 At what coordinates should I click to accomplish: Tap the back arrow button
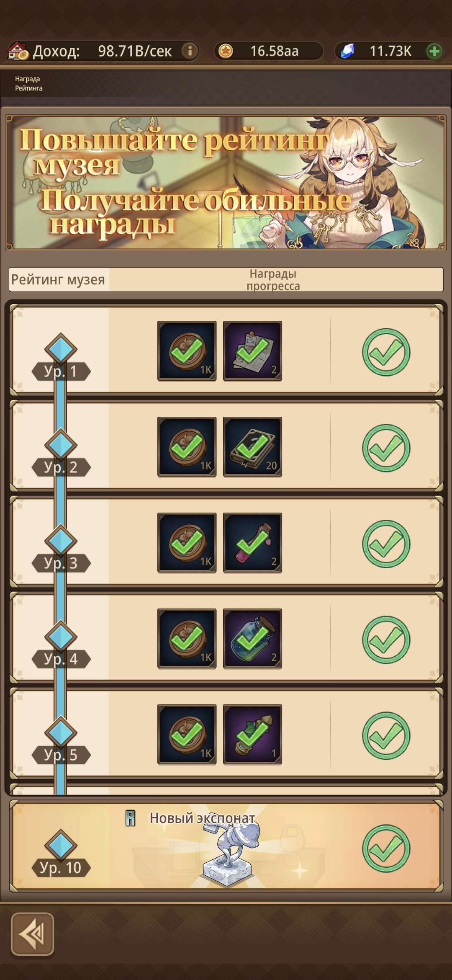33,934
